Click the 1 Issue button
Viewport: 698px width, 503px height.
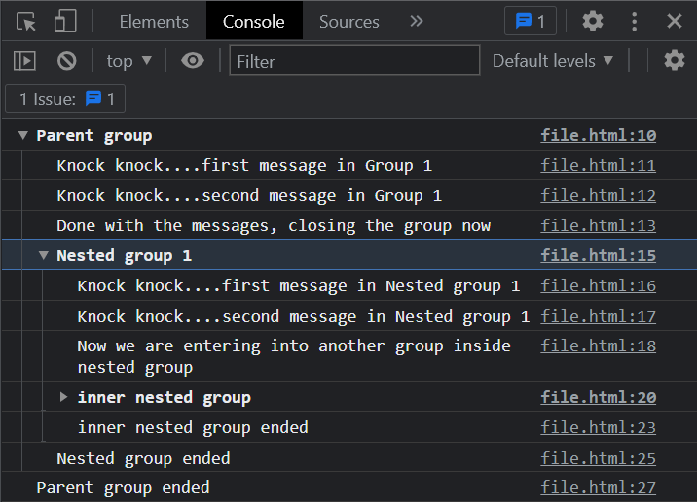click(66, 99)
